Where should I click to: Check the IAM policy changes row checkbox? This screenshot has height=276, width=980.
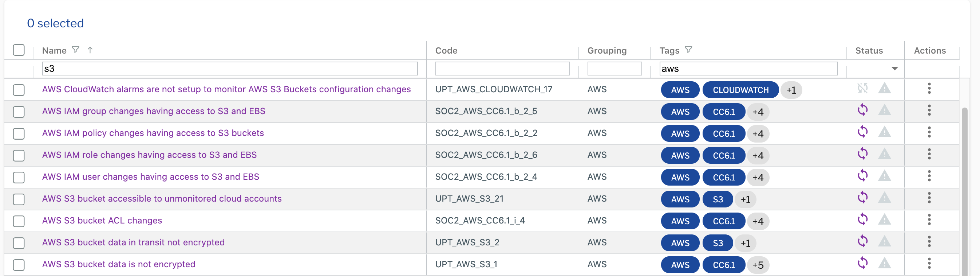point(19,134)
